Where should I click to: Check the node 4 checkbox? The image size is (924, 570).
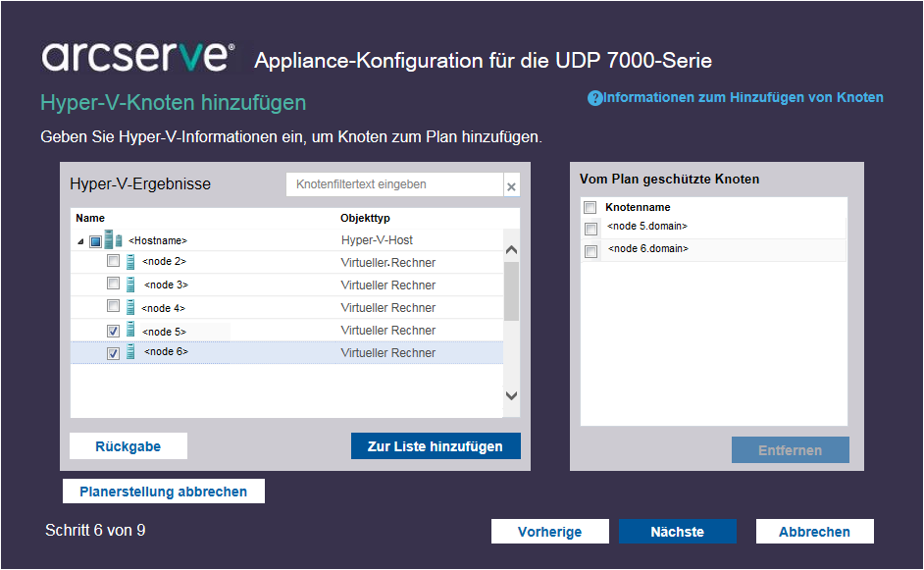pos(113,306)
